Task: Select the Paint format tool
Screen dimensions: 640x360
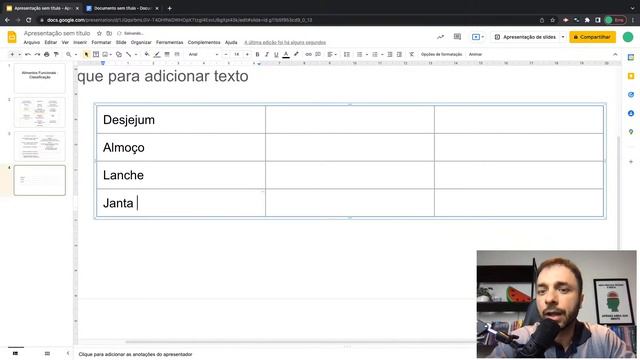Action: point(56,54)
